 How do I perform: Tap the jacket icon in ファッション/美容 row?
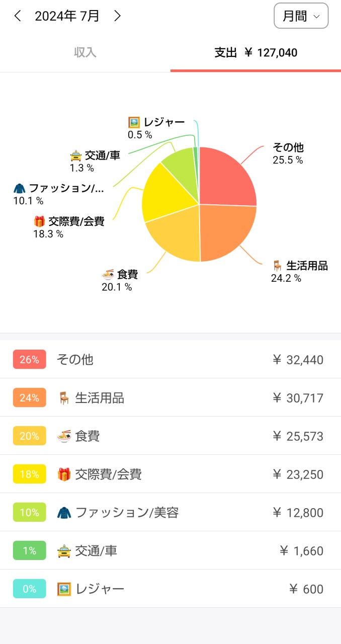click(64, 513)
